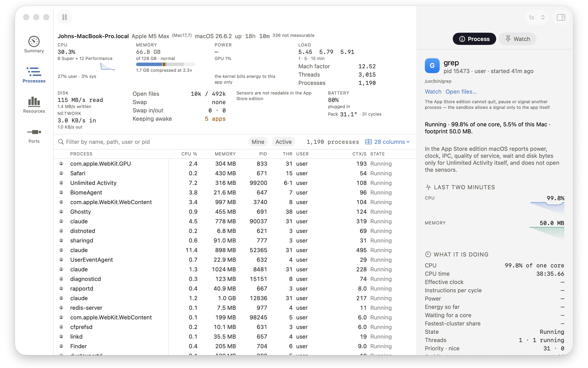Image resolution: width=588 pixels, height=368 pixels.
Task: Sort by the PROCESS column header
Action: pos(81,154)
